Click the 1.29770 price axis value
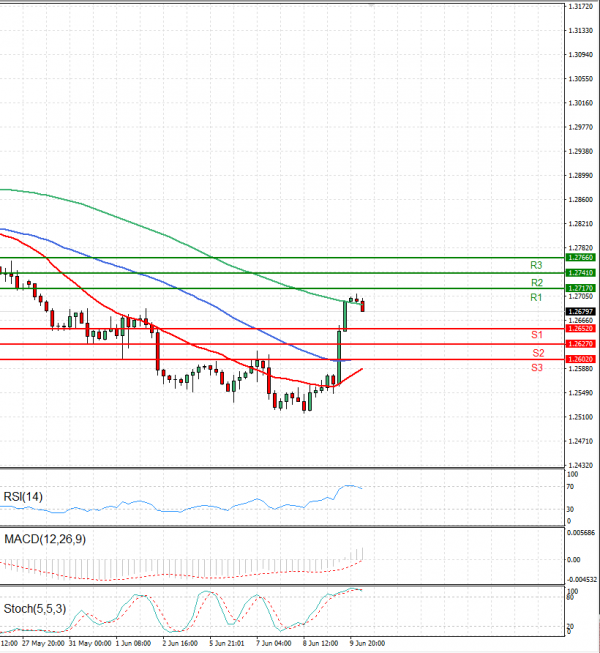Viewport: 600px width, 653px height. point(580,127)
